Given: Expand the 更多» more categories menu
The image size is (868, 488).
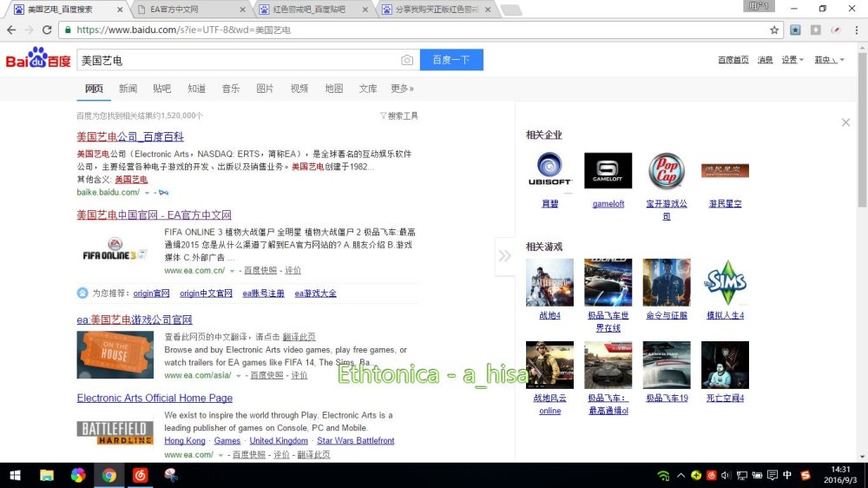Looking at the screenshot, I should (x=402, y=89).
